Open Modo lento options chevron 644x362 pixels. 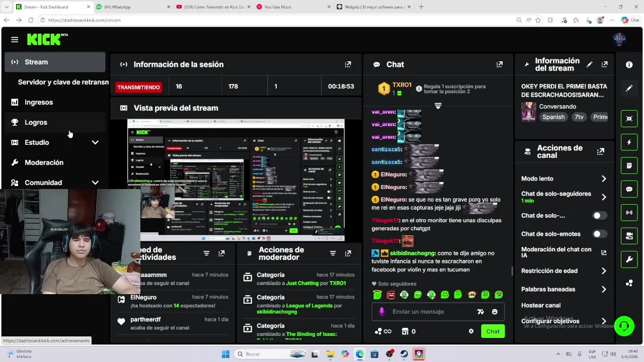[x=604, y=178]
